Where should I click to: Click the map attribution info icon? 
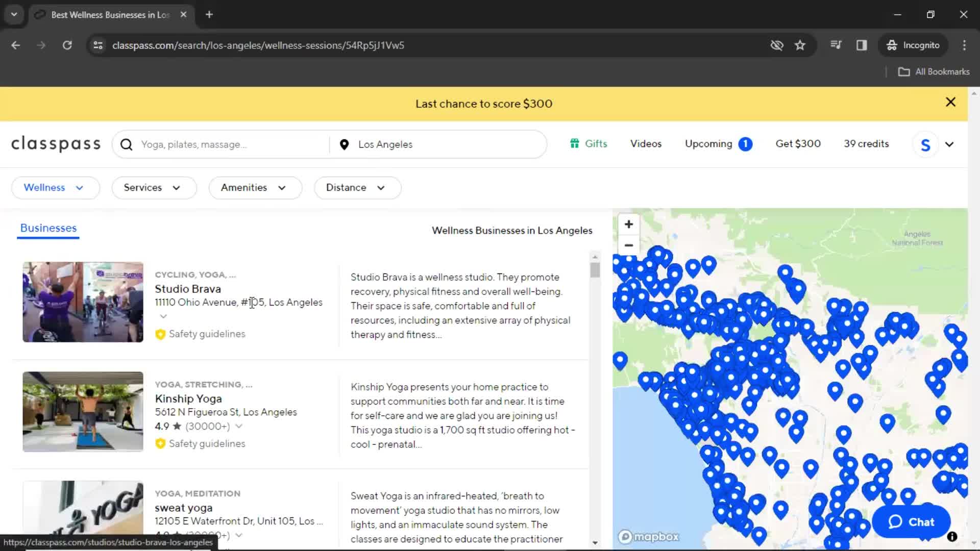[x=952, y=537]
